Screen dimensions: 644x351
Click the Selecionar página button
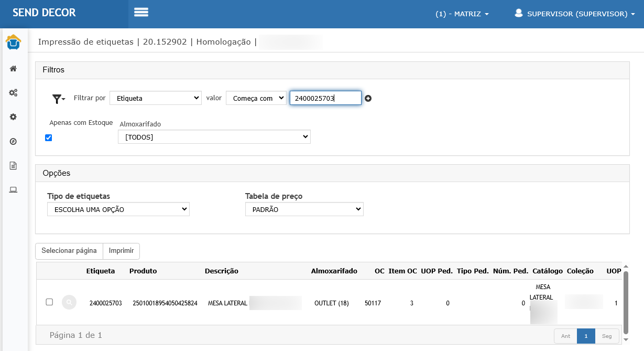(69, 251)
